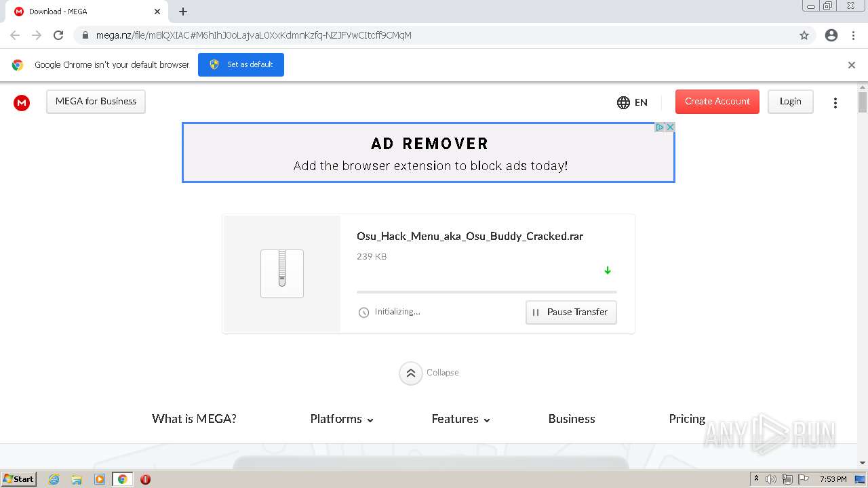Click the Login button
868x488 pixels.
coord(790,102)
